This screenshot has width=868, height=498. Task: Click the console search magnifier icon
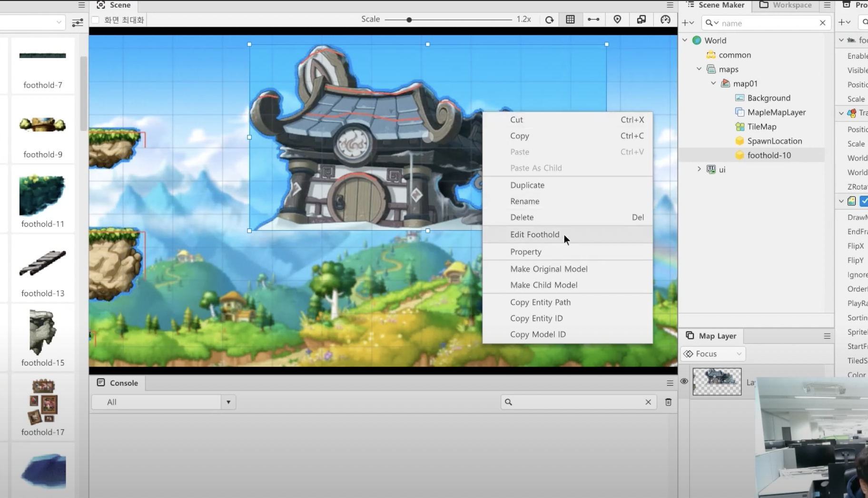[x=508, y=402]
